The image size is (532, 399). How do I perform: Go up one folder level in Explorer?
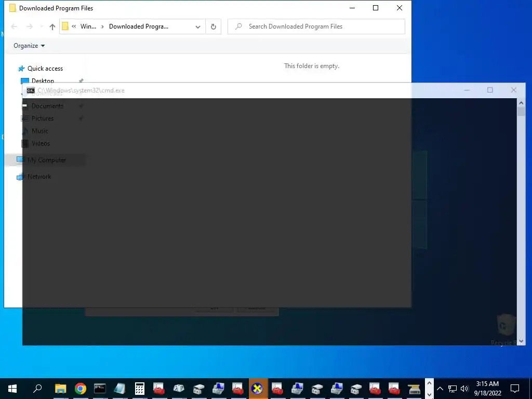pyautogui.click(x=52, y=26)
